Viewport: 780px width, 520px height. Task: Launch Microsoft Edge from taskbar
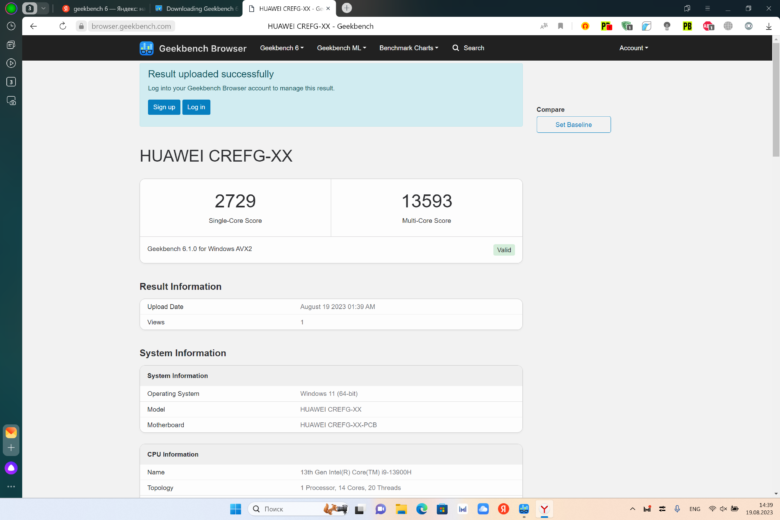point(422,509)
